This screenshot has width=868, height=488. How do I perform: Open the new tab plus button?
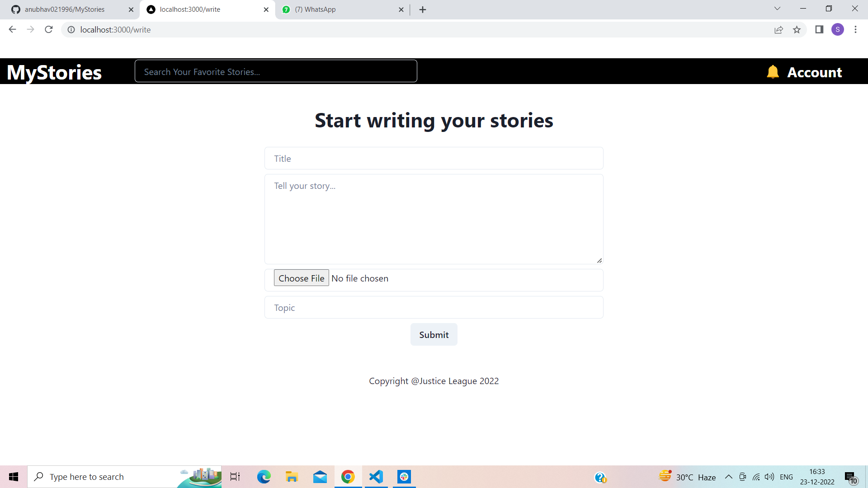coord(422,9)
